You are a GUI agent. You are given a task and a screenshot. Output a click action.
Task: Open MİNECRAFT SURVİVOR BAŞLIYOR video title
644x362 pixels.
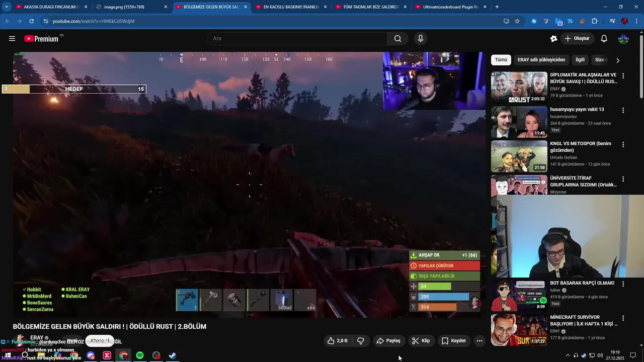coord(584,321)
